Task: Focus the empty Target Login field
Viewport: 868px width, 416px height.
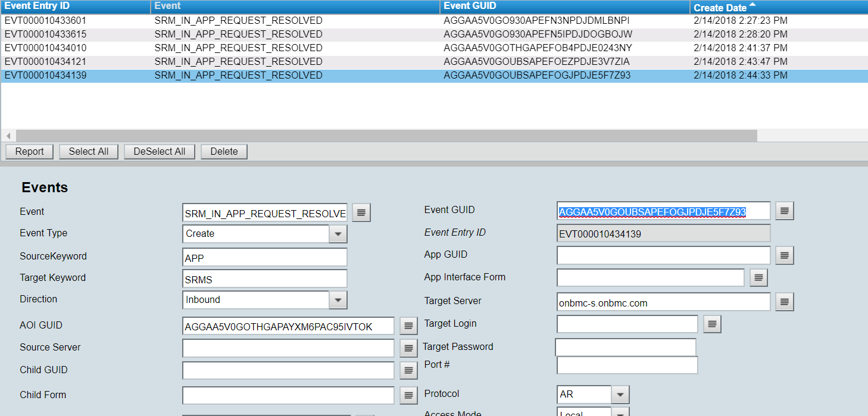Action: (x=627, y=324)
